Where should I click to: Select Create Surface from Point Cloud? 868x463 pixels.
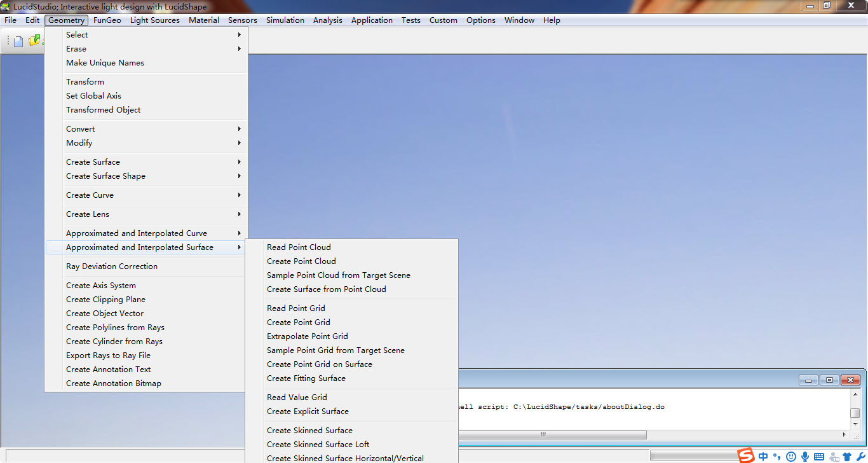(351, 289)
